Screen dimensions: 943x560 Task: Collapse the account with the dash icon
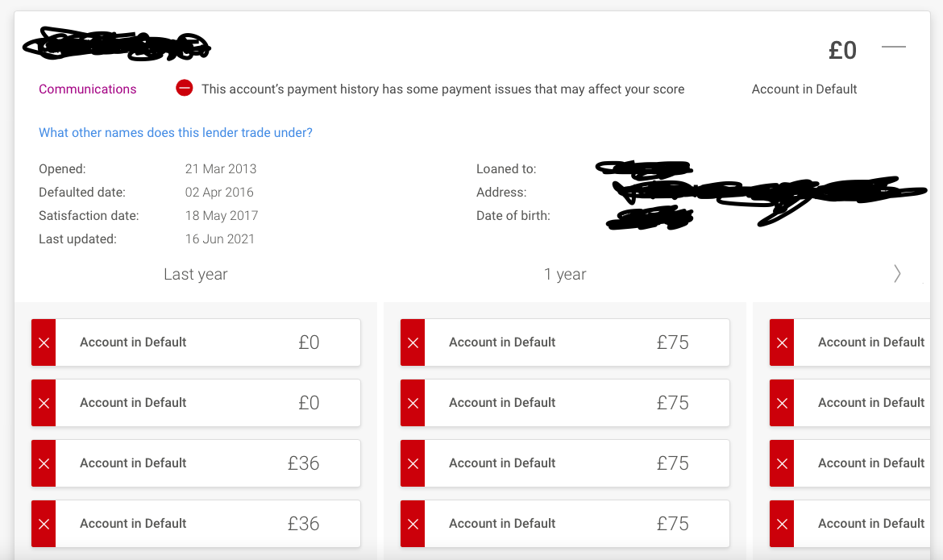pyautogui.click(x=894, y=47)
